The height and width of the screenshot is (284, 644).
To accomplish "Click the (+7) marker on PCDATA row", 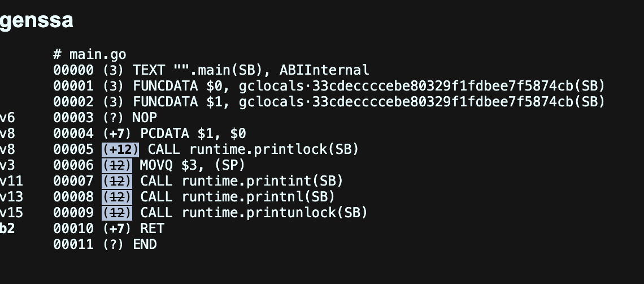I will (117, 134).
